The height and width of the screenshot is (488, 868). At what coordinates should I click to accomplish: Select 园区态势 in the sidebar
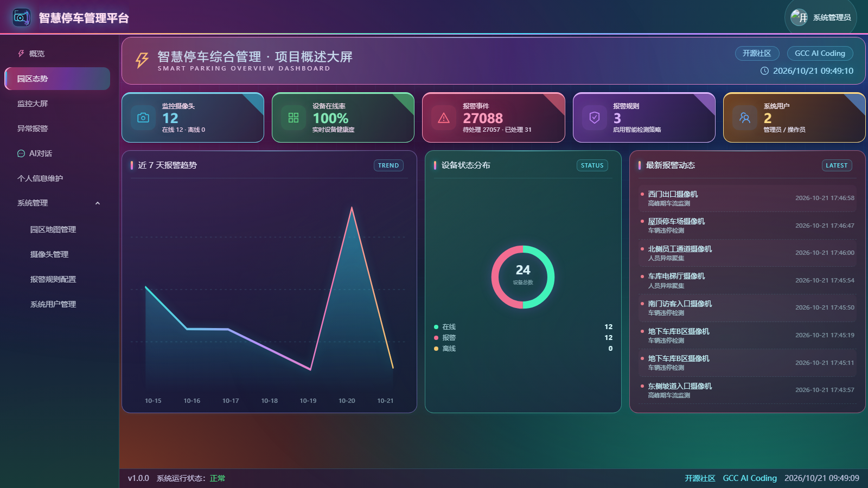[57, 79]
